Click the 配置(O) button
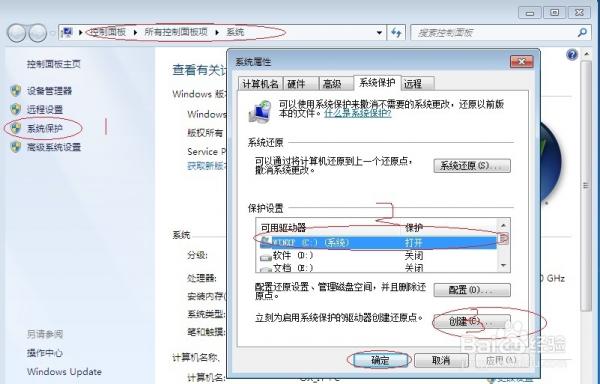The height and width of the screenshot is (384, 600). pyautogui.click(x=472, y=290)
